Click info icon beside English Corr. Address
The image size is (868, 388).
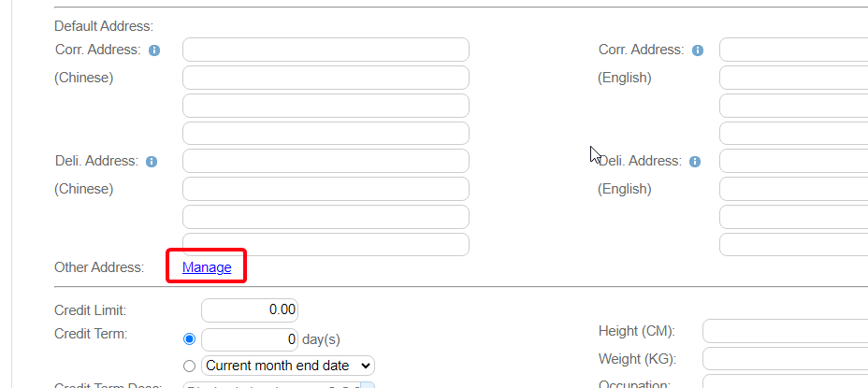[698, 50]
